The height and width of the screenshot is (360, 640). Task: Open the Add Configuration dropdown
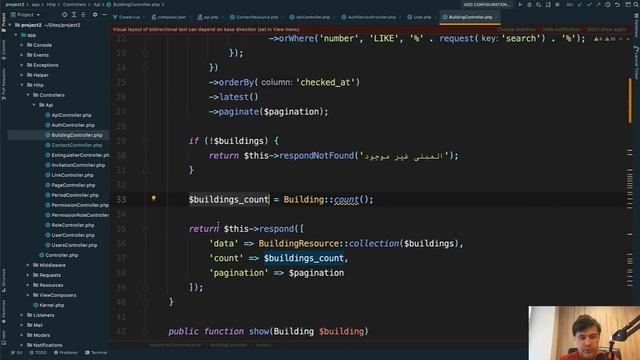487,4
